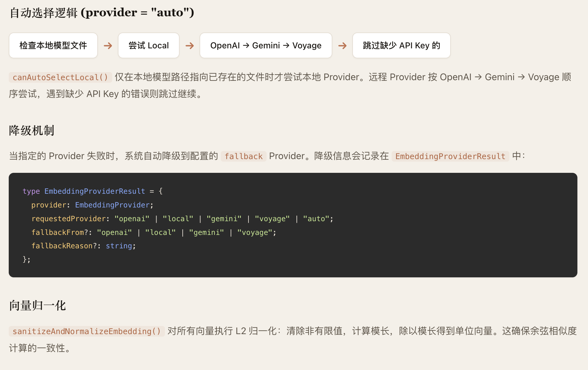Click the 跳过缺少 API Key 的 step box
Image resolution: width=588 pixels, height=370 pixels.
[401, 46]
